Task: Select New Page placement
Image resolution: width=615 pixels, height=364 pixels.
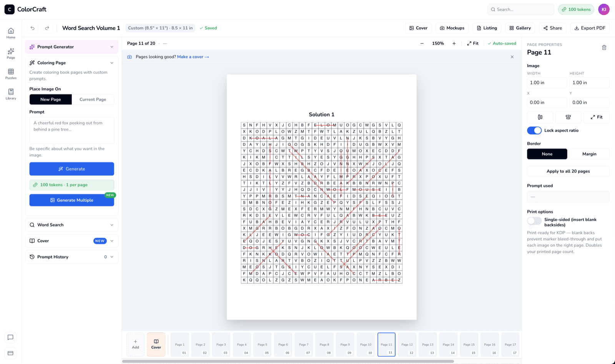Action: pyautogui.click(x=51, y=99)
